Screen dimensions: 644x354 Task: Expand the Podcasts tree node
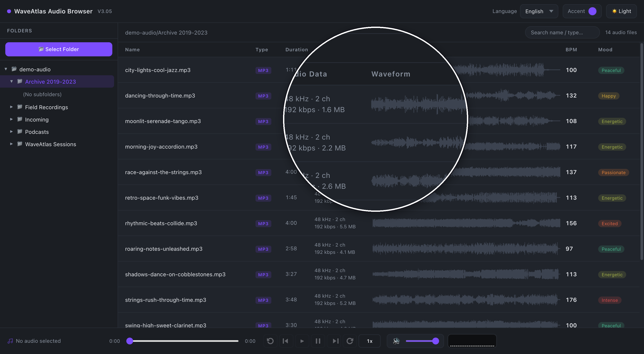click(x=11, y=132)
